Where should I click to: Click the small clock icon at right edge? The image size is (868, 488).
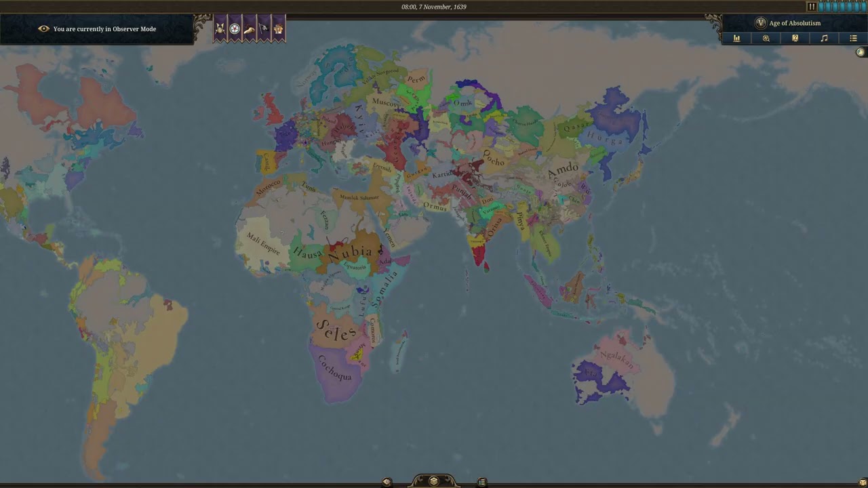(x=861, y=52)
